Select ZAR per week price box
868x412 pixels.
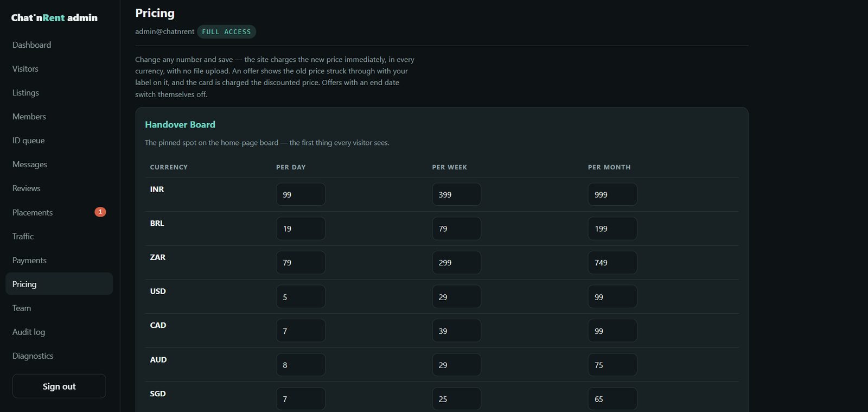[x=456, y=262]
